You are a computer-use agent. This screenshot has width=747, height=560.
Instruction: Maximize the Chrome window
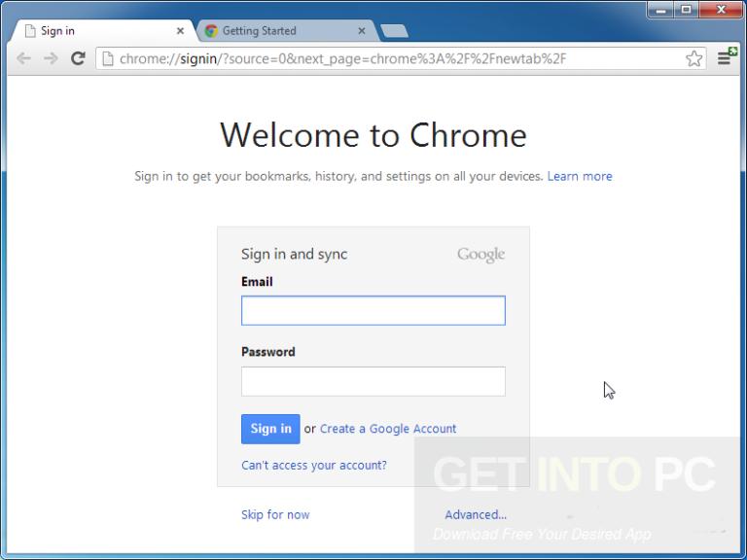point(686,10)
